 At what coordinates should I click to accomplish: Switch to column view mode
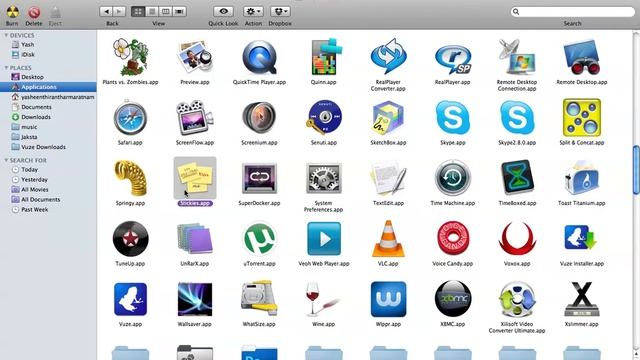tap(166, 11)
